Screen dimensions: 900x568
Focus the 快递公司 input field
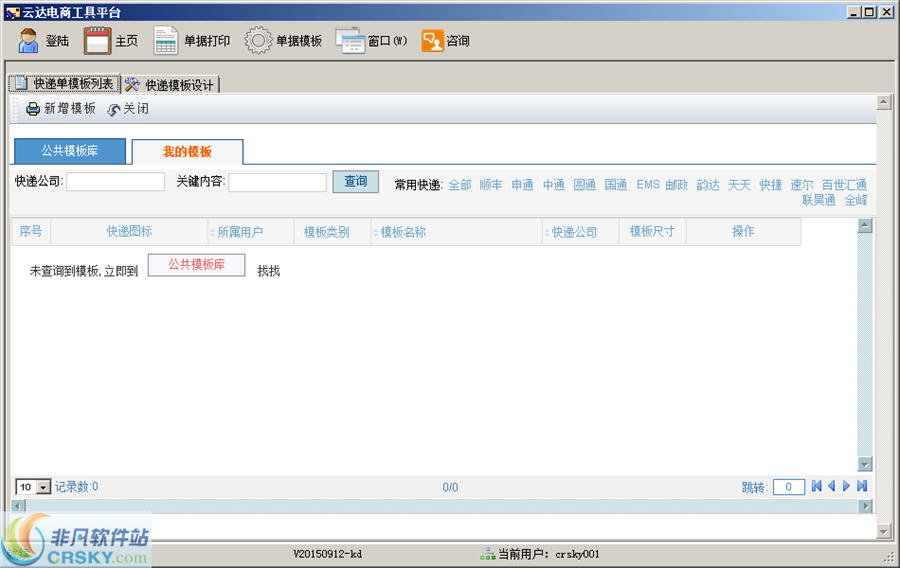(x=115, y=182)
